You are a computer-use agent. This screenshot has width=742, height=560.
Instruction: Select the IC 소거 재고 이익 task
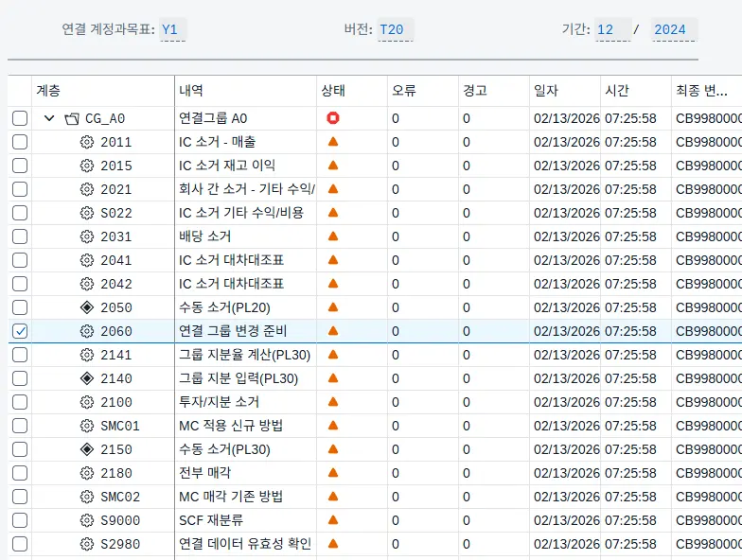(x=229, y=166)
